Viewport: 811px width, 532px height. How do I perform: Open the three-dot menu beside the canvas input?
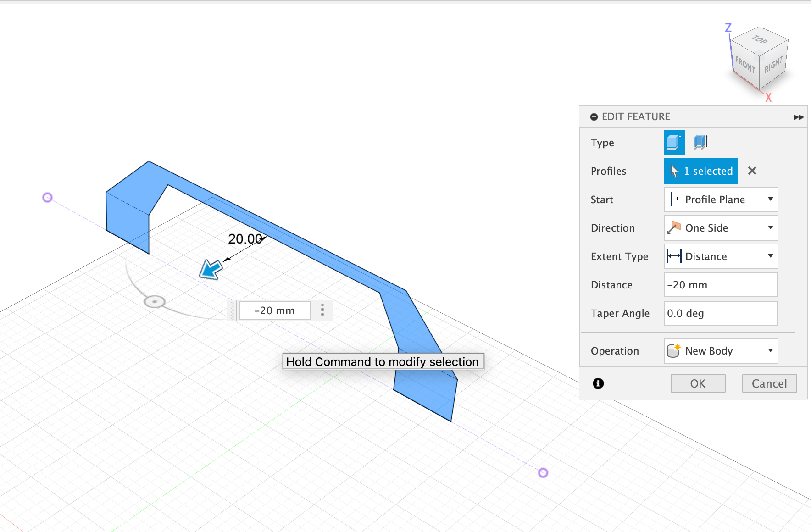click(322, 310)
